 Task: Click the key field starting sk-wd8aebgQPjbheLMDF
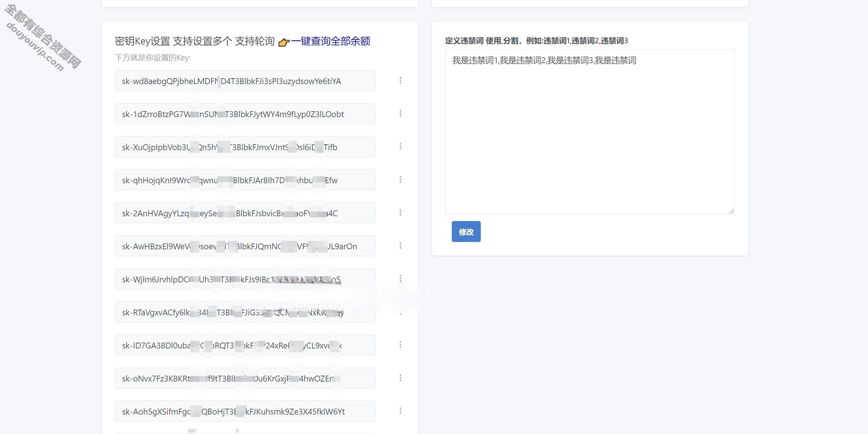coord(245,81)
